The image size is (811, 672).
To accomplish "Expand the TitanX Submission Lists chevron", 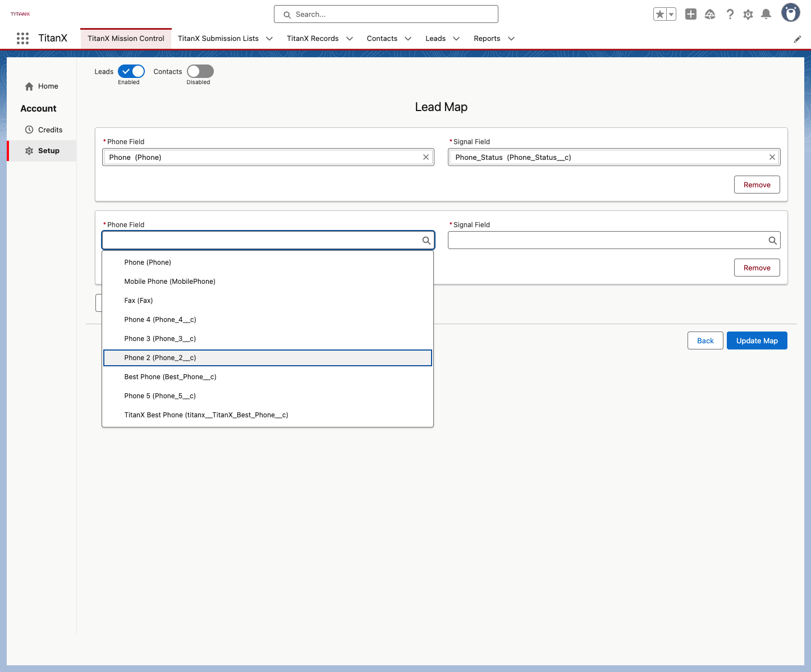I will (x=269, y=39).
